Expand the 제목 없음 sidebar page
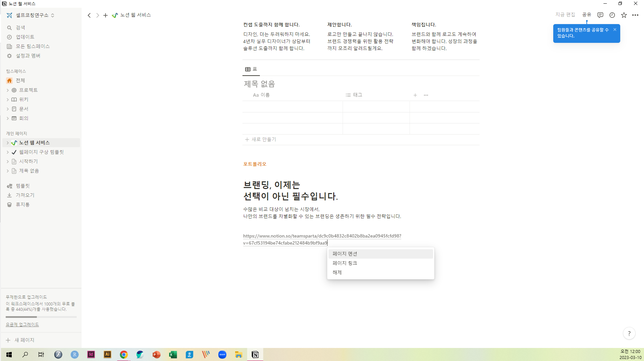The width and height of the screenshot is (644, 361). (x=8, y=171)
